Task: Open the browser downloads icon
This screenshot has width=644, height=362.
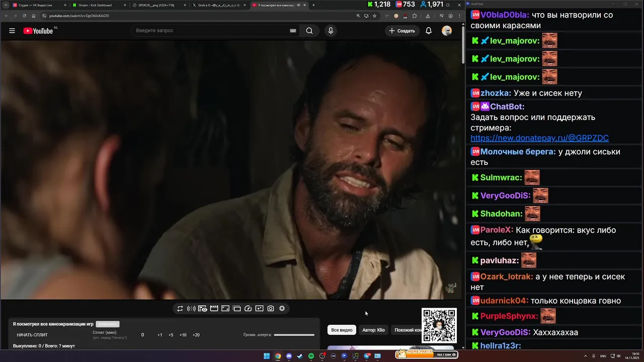Action: 428,16
